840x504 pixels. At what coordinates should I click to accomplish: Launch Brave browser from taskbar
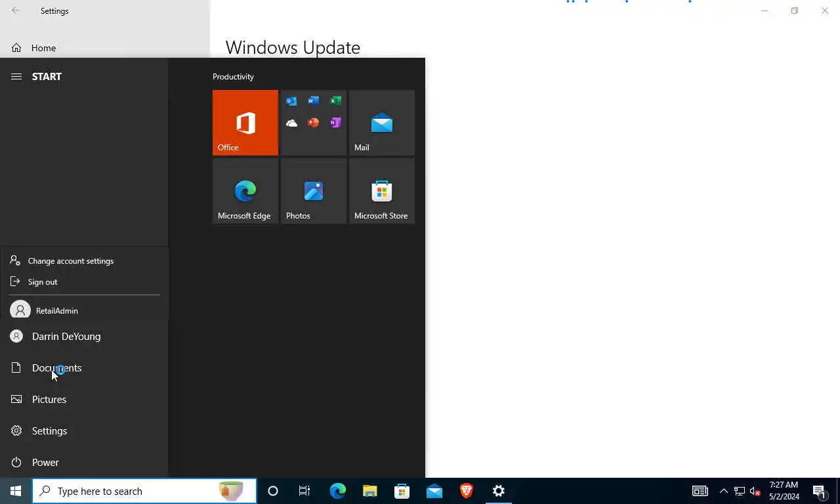tap(467, 491)
